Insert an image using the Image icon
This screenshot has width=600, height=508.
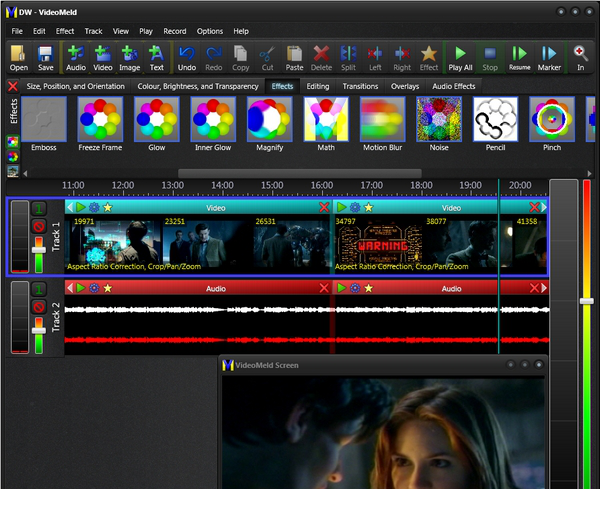pyautogui.click(x=129, y=58)
